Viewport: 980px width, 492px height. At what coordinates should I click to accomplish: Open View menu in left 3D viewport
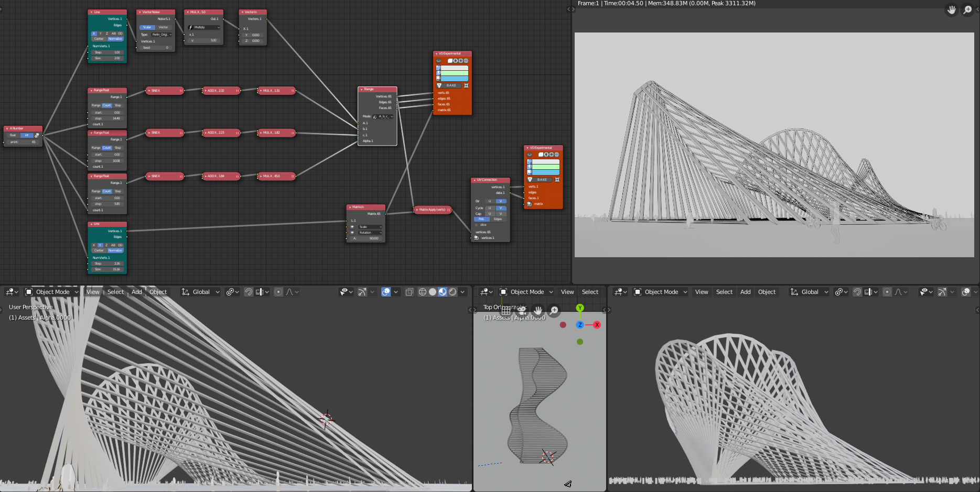(x=93, y=292)
